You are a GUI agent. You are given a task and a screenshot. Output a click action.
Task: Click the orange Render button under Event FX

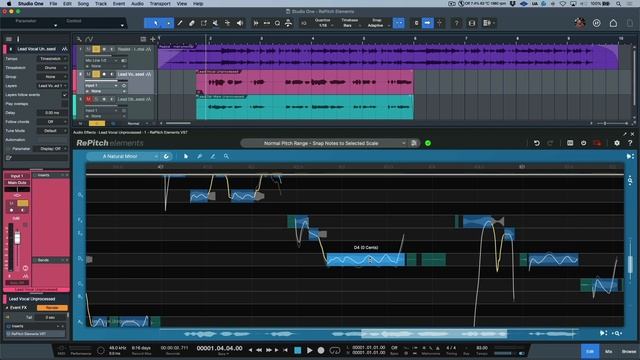[x=52, y=308]
